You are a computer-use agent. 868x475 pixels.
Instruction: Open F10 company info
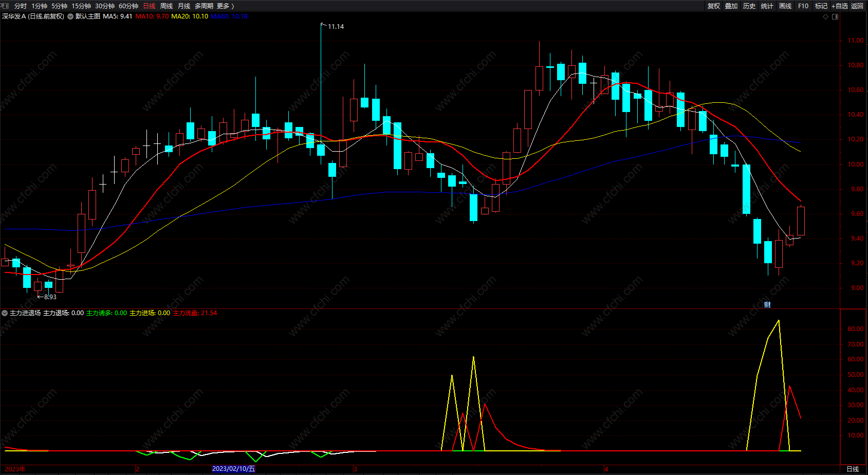(803, 6)
